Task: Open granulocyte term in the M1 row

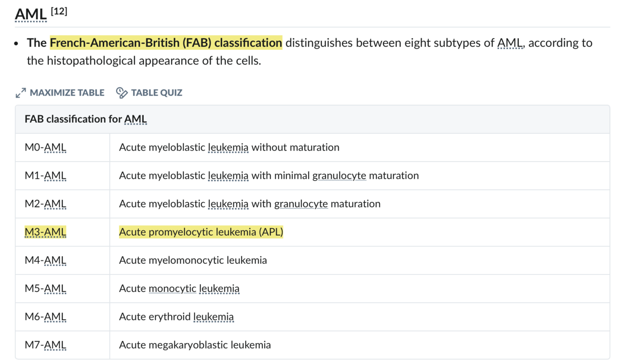Action: point(339,176)
